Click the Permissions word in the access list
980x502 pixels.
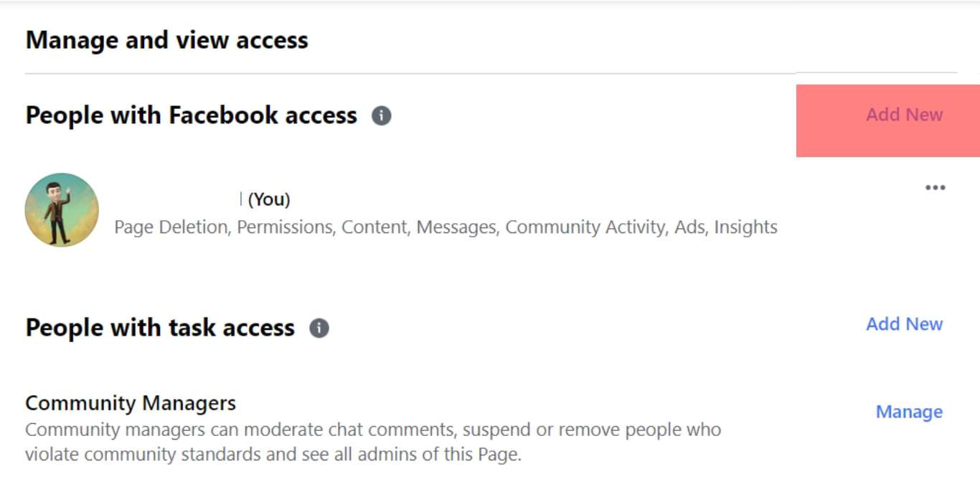[284, 227]
